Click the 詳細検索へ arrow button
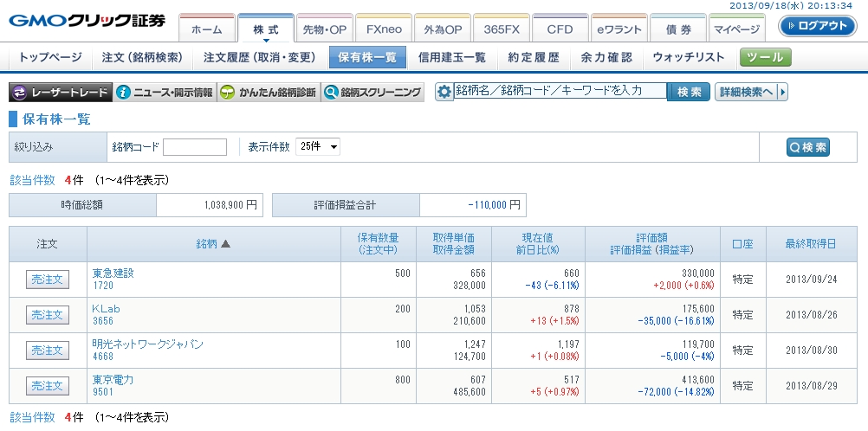Viewport: 868px width, 431px height. coord(751,92)
